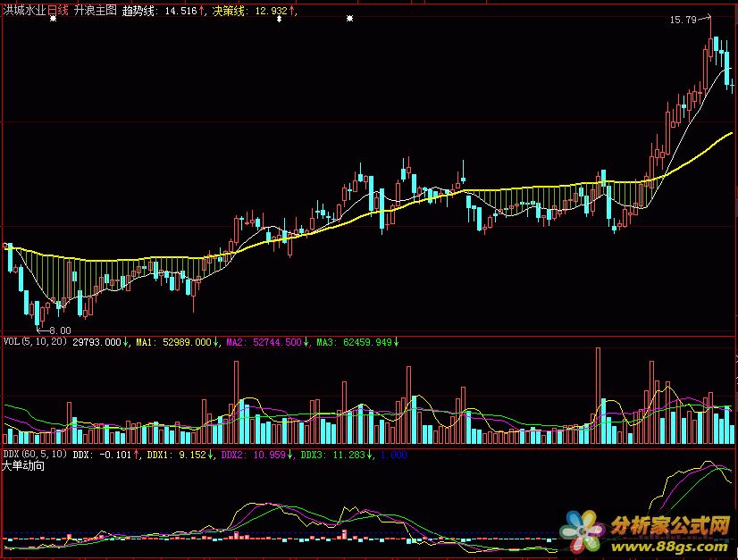
Task: Click the diamond marker under 决策线 value
Action: point(279,19)
